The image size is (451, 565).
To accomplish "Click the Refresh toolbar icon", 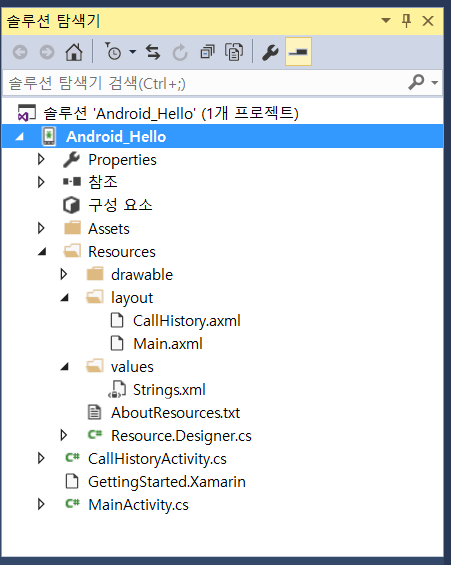I will (180, 53).
